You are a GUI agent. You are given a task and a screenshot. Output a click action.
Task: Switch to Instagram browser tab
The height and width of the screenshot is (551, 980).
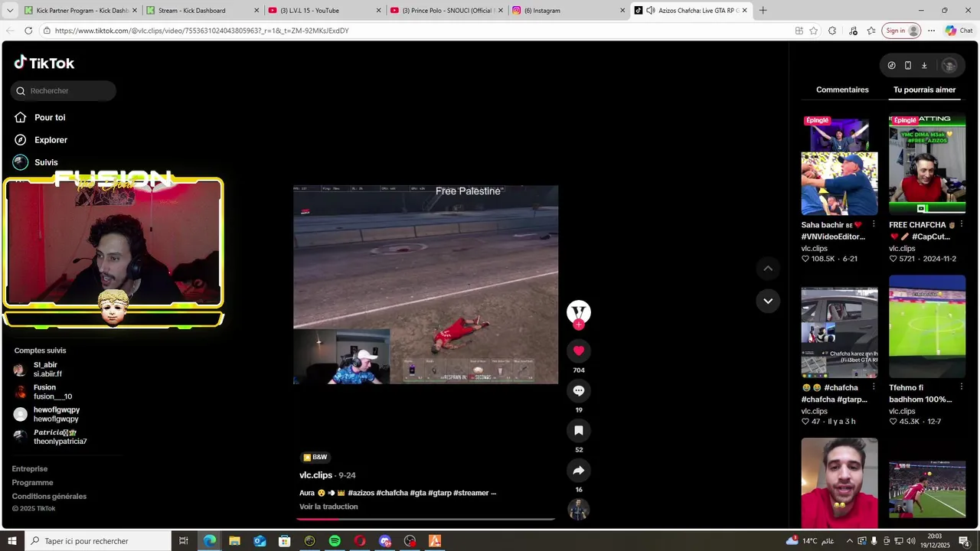pos(567,11)
